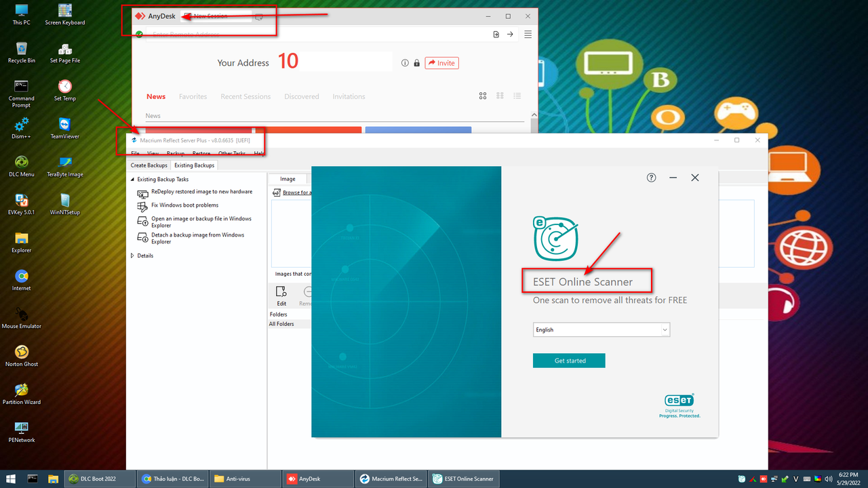Image resolution: width=868 pixels, height=488 pixels.
Task: Open the ESET language dropdown
Action: click(601, 329)
